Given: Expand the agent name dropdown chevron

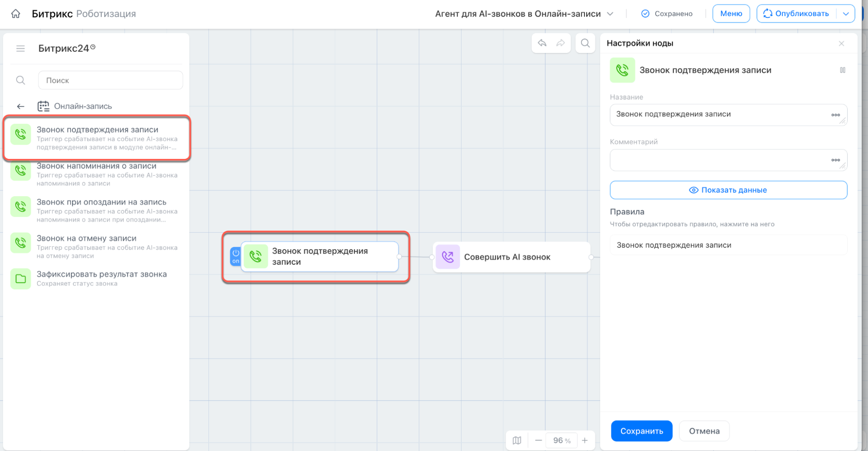Looking at the screenshot, I should click(x=610, y=14).
